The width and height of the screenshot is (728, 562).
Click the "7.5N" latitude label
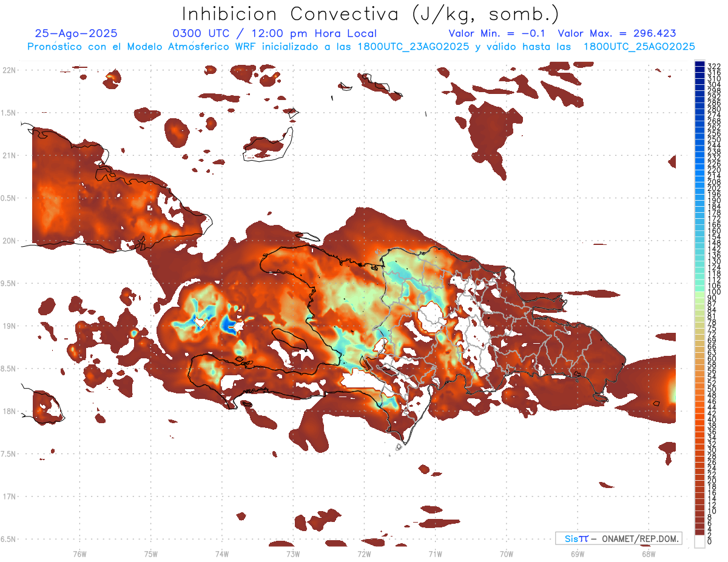(x=8, y=454)
